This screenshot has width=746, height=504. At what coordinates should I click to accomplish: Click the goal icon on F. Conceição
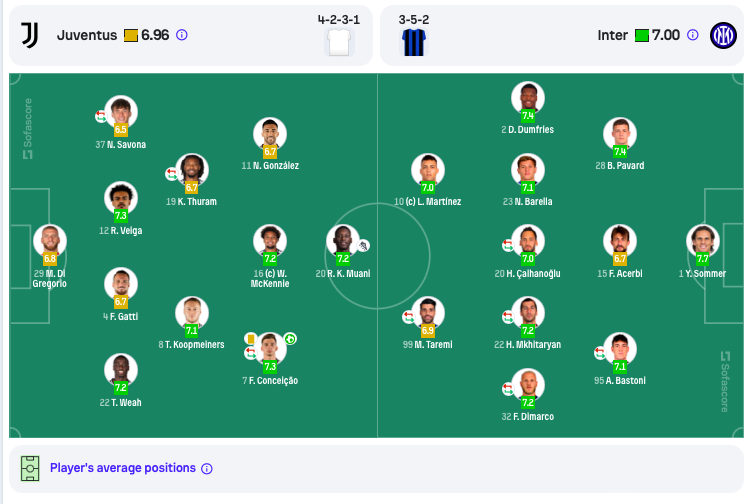290,339
